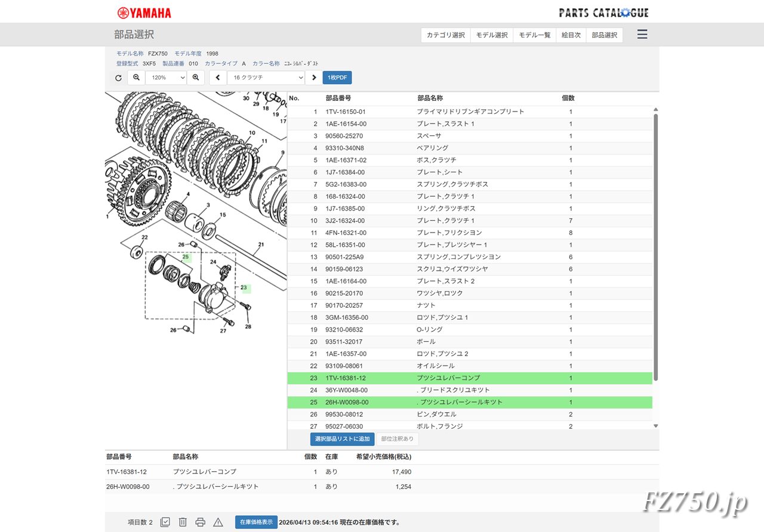
Task: Go to the next diagram page
Action: 314,78
